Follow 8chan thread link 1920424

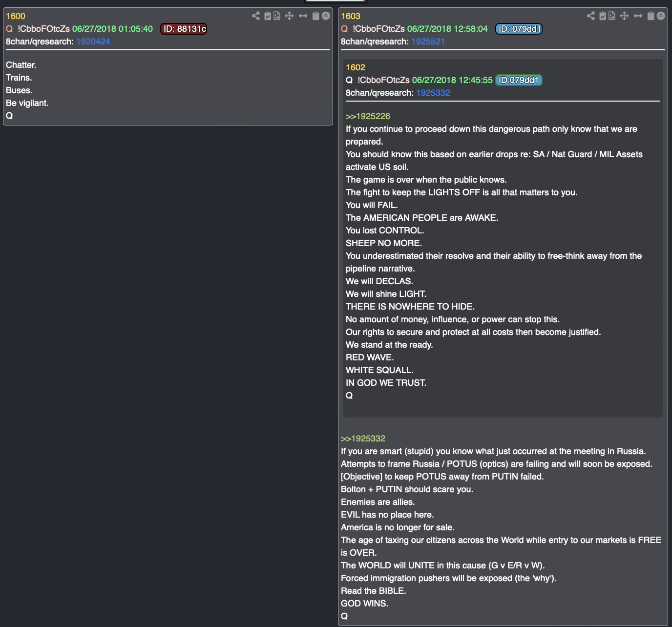(93, 42)
